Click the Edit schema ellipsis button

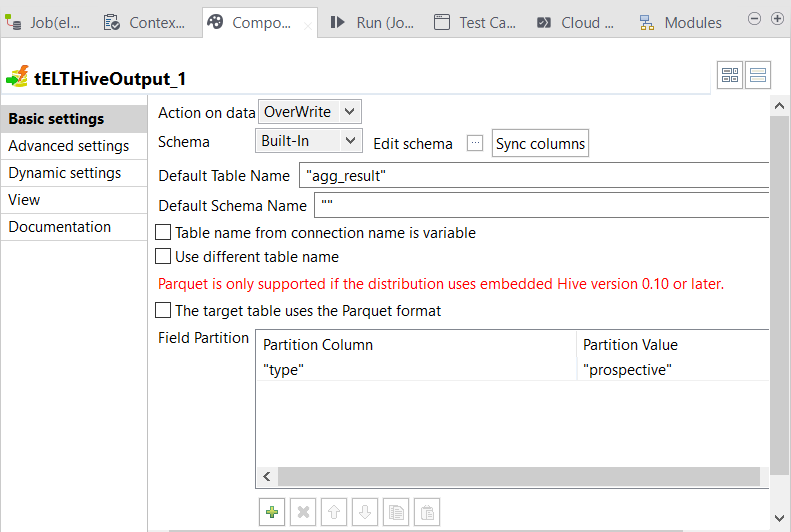[x=475, y=143]
